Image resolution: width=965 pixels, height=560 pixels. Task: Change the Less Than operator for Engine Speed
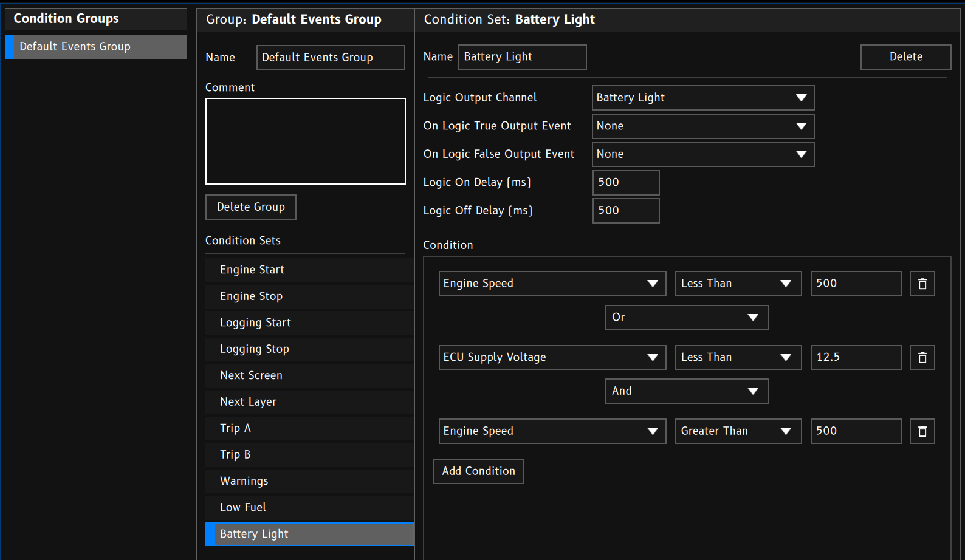tap(738, 284)
